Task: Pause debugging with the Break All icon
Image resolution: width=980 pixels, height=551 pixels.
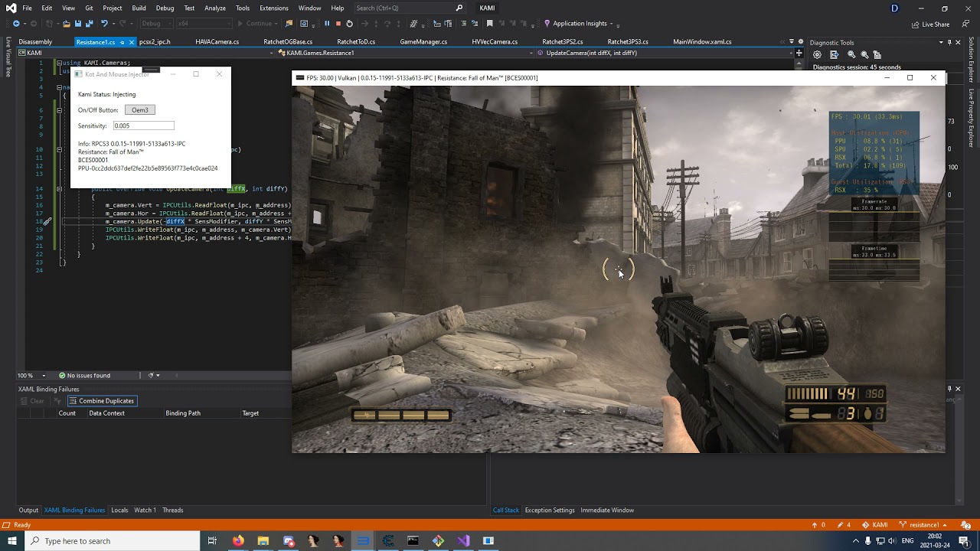Action: pyautogui.click(x=327, y=24)
